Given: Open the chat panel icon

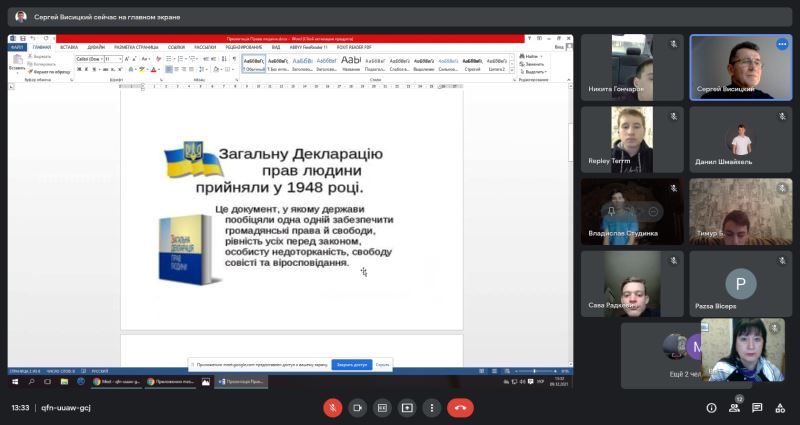Looking at the screenshot, I should (758, 408).
